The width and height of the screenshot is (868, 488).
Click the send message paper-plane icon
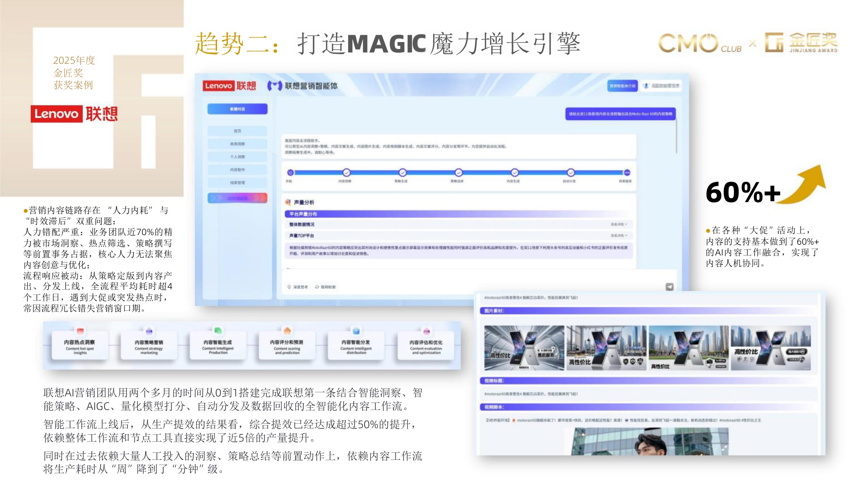pyautogui.click(x=670, y=286)
